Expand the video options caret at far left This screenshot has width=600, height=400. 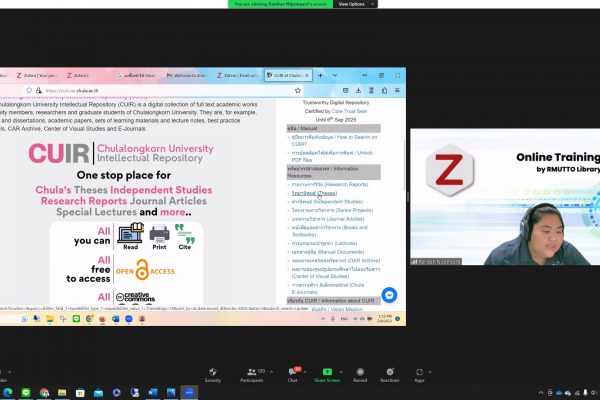tap(10, 372)
